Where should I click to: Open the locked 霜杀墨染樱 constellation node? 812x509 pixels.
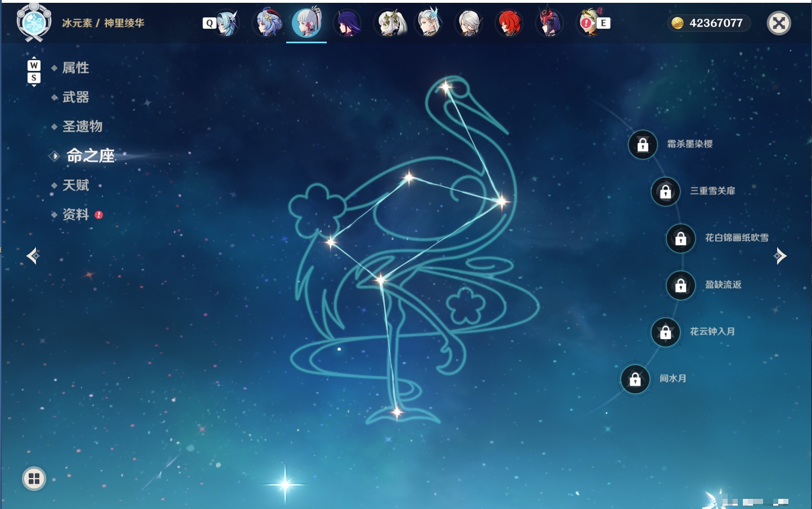pos(643,145)
